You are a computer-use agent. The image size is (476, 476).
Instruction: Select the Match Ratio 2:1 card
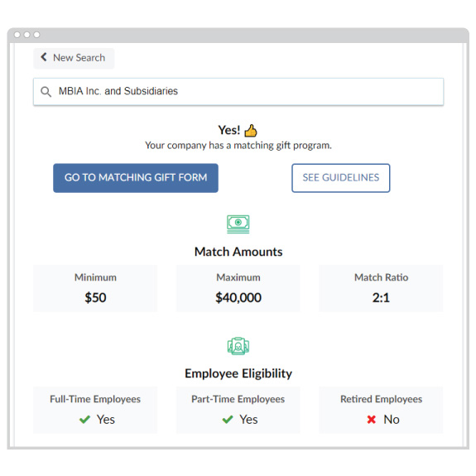tap(381, 288)
